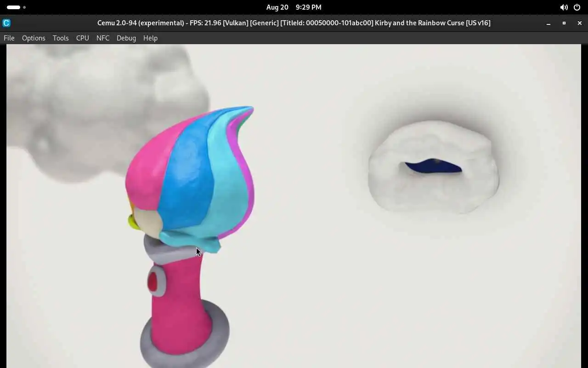Open the Debug menu
Screen dimensions: 588x368
click(x=126, y=38)
